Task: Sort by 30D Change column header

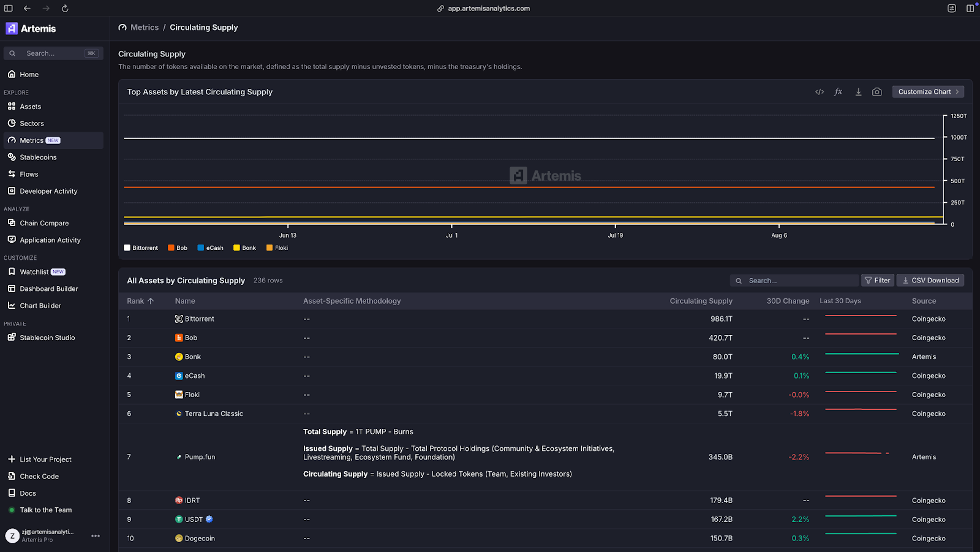Action: coord(788,301)
